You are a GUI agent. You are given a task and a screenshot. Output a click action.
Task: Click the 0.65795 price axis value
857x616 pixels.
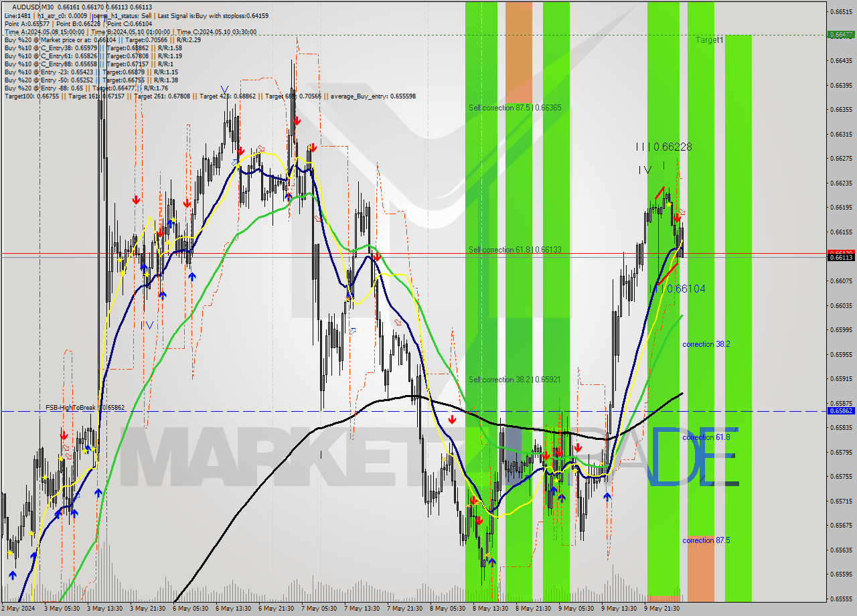(x=841, y=452)
